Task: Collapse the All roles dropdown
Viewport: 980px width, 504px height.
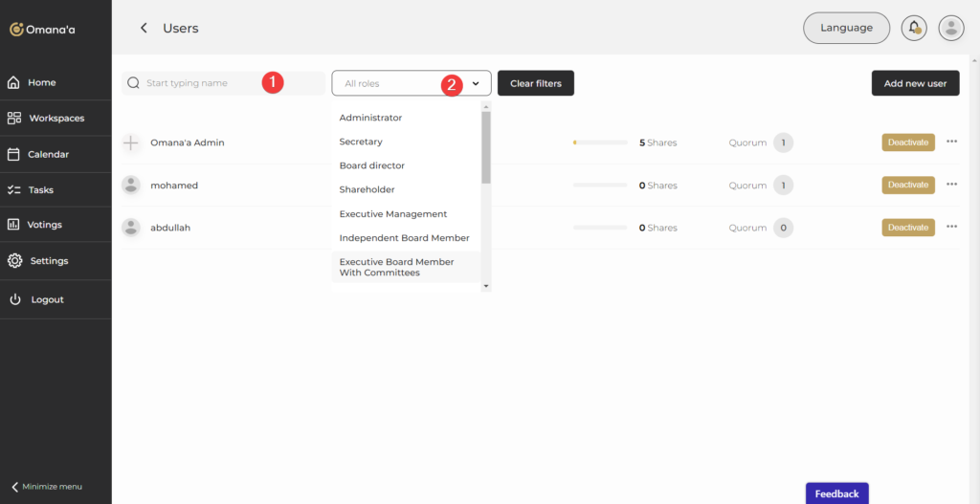Action: click(x=476, y=83)
